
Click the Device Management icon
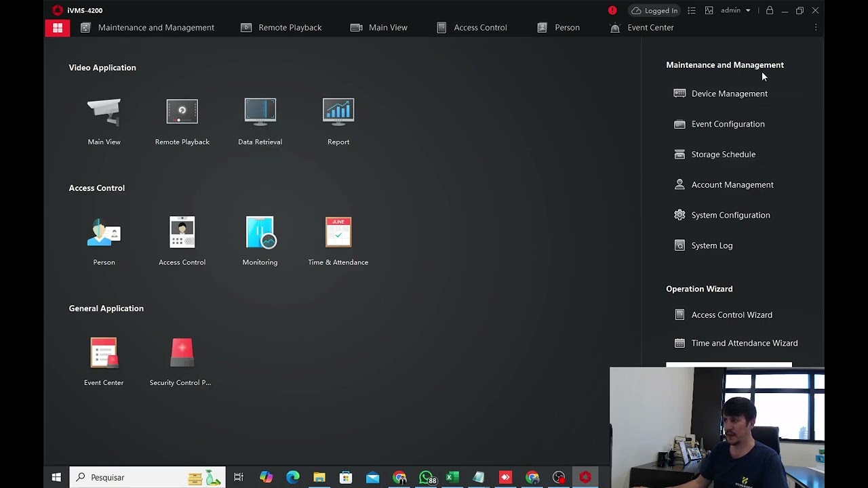(x=679, y=94)
